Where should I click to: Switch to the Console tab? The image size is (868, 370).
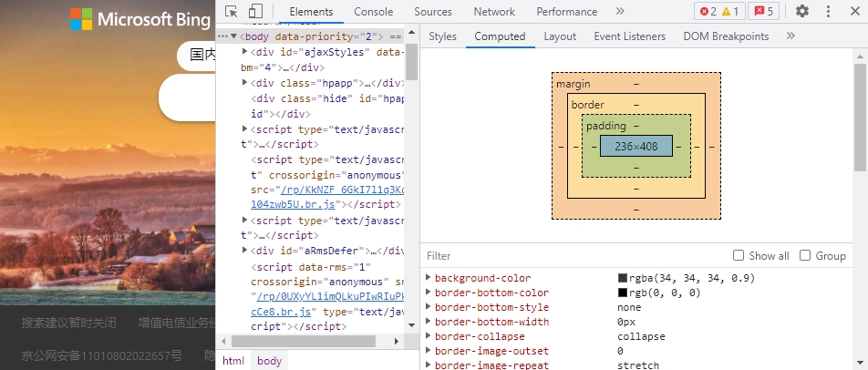pos(374,12)
